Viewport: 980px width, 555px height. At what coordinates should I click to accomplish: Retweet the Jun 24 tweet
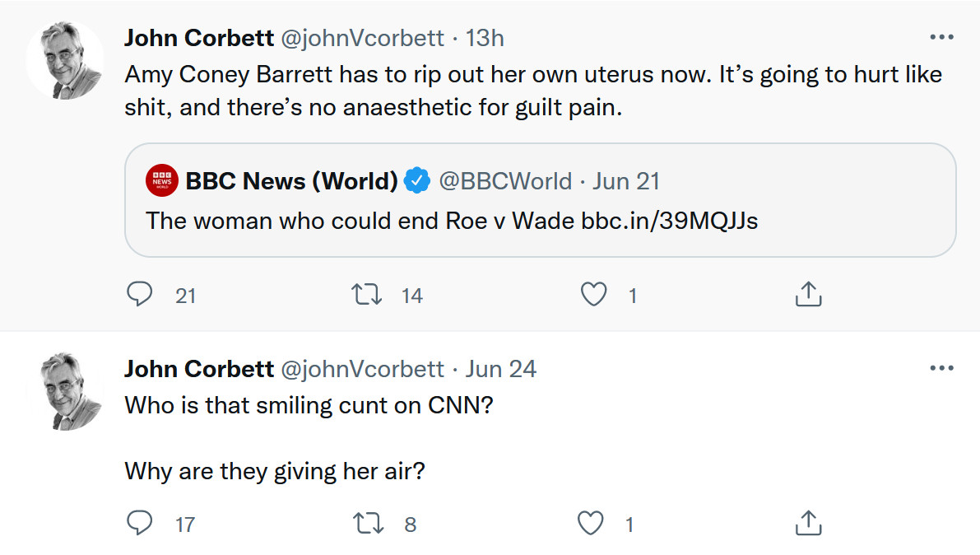pos(367,523)
